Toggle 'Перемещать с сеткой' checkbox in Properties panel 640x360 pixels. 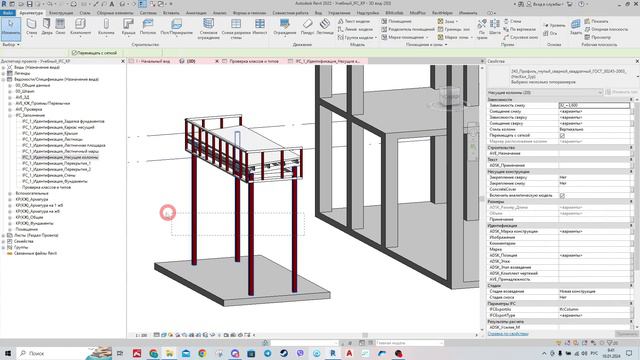coord(562,135)
